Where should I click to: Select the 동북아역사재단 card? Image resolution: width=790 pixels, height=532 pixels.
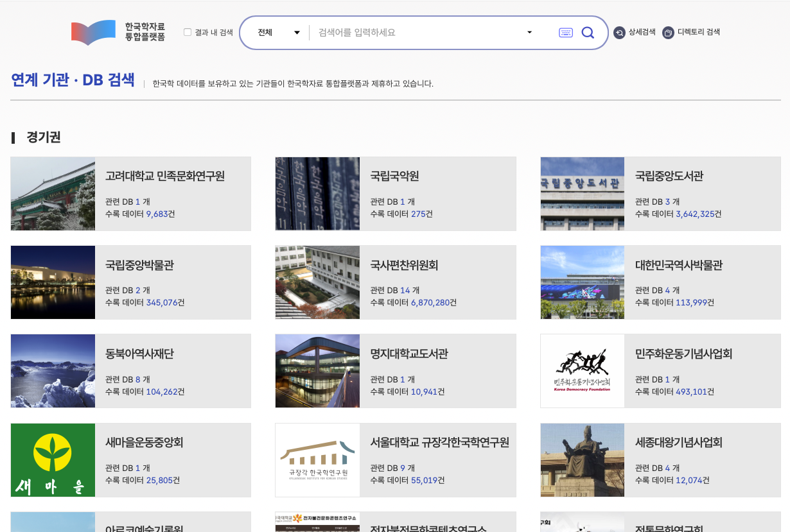click(x=139, y=354)
